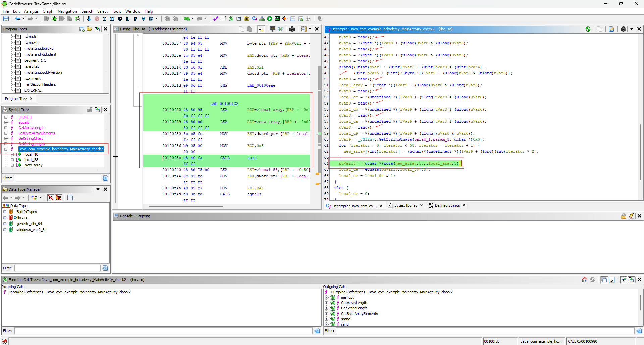The width and height of the screenshot is (644, 345).
Task: Select .shstrtab in Program Trees
Action: 32,66
